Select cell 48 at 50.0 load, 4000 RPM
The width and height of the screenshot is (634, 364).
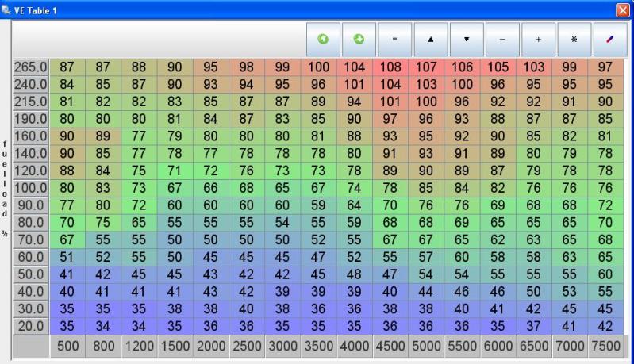click(x=355, y=274)
